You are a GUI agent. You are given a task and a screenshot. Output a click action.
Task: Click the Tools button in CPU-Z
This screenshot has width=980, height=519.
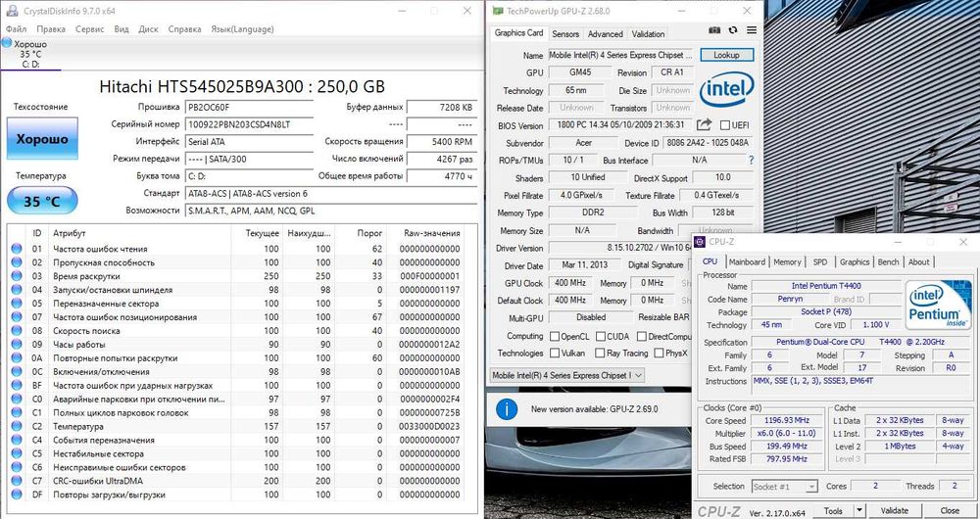point(833,511)
